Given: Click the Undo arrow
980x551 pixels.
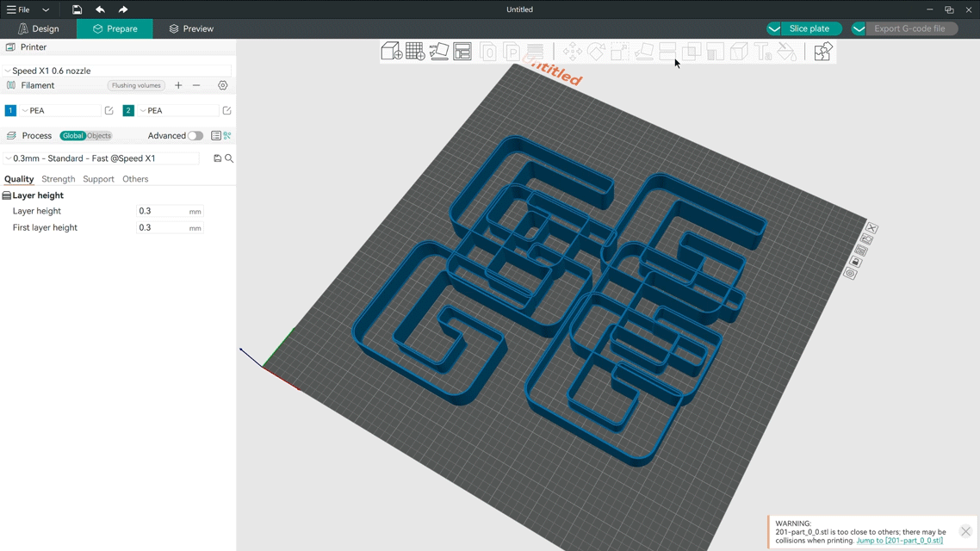Looking at the screenshot, I should click(100, 9).
